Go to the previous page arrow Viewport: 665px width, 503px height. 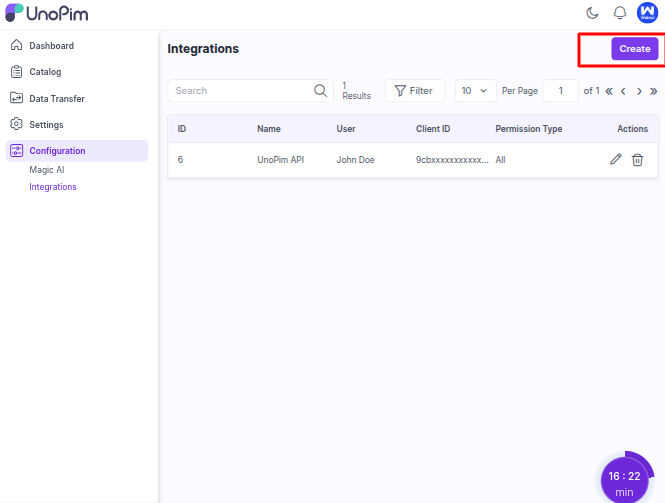(x=624, y=91)
